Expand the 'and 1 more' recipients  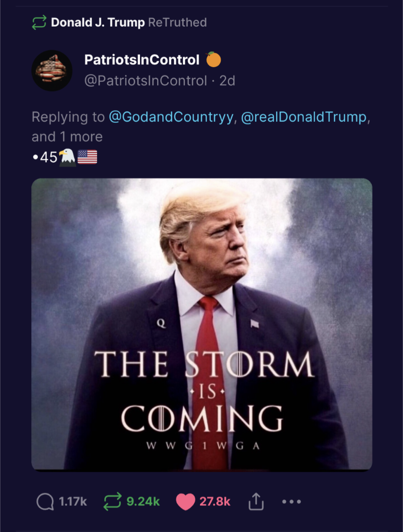[x=67, y=137]
